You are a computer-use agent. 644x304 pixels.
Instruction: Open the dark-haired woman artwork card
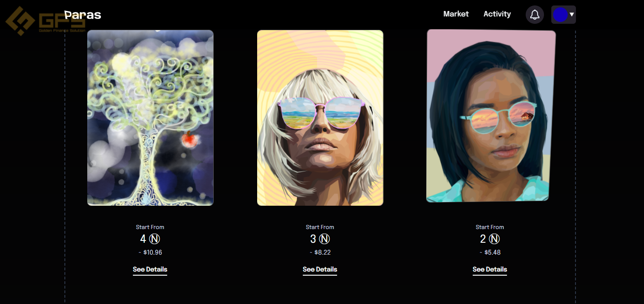point(491,116)
